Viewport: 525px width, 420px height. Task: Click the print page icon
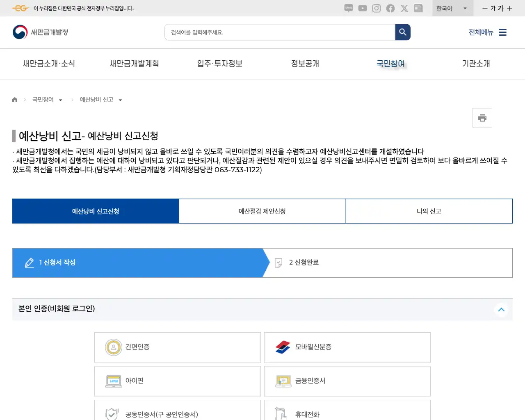click(x=482, y=118)
